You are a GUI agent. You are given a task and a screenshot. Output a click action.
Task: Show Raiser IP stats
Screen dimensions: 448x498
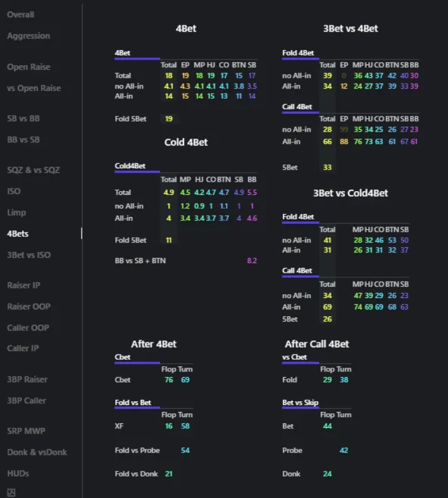coord(23,285)
